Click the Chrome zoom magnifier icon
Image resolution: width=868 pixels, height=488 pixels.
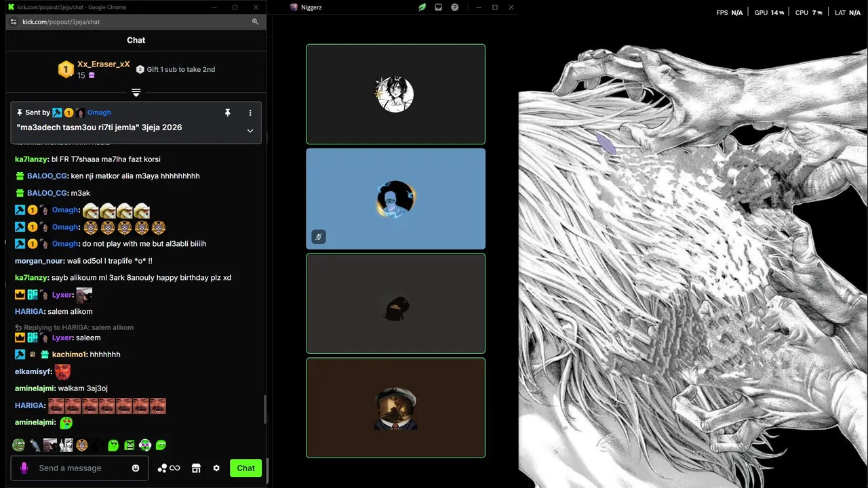point(256,22)
